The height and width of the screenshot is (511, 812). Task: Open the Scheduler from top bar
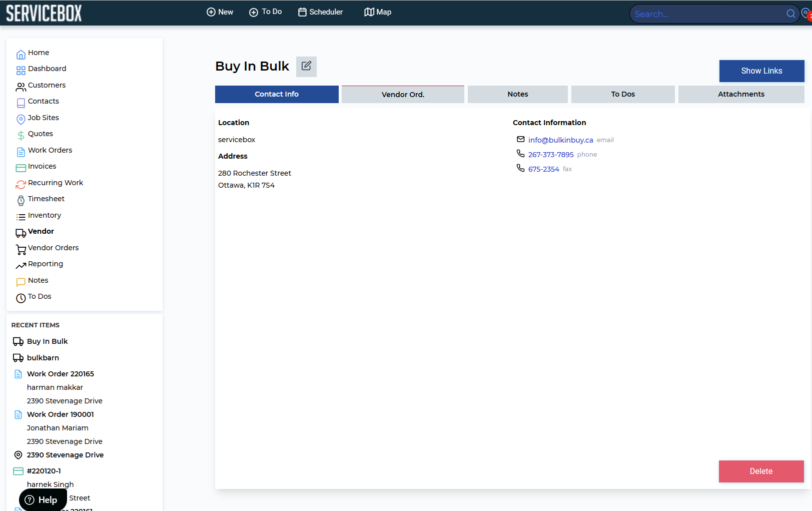[321, 12]
